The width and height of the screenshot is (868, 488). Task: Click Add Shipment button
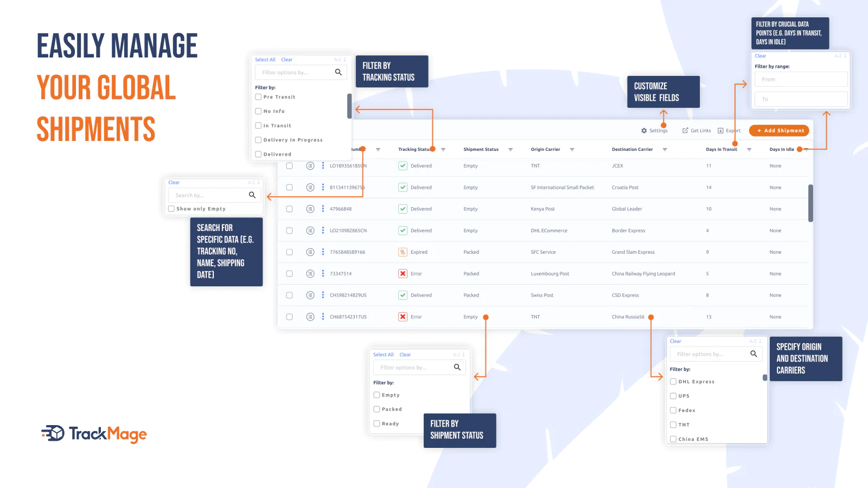pyautogui.click(x=779, y=131)
